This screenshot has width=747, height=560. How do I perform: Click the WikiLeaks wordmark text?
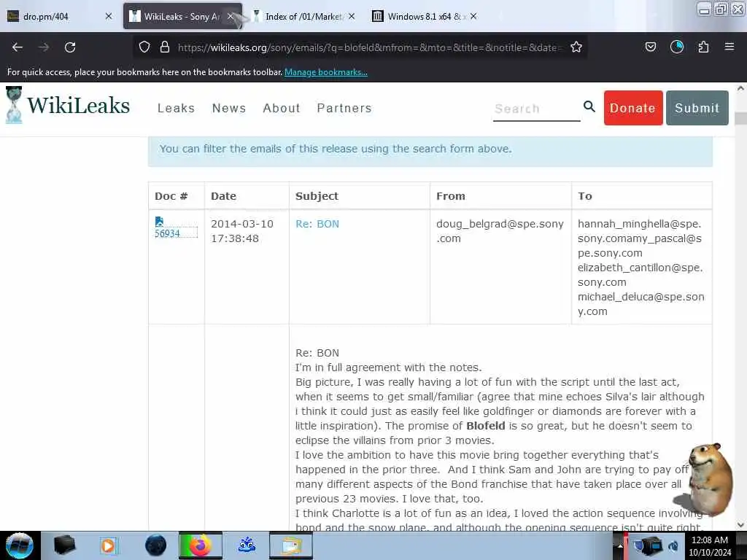click(x=78, y=105)
